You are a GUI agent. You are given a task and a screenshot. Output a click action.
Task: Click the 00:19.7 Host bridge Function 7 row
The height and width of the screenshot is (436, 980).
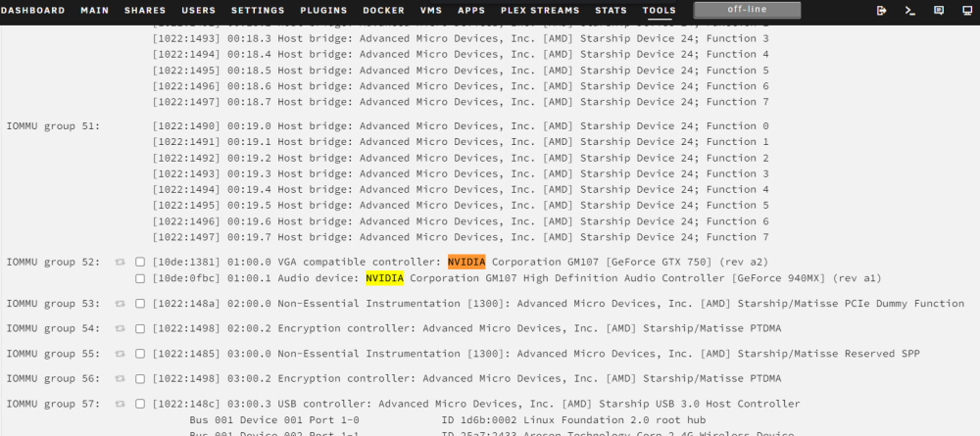461,237
